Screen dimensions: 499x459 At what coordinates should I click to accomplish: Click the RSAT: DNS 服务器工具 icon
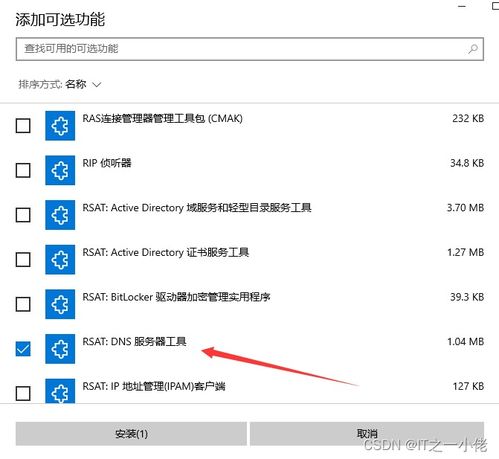point(60,349)
